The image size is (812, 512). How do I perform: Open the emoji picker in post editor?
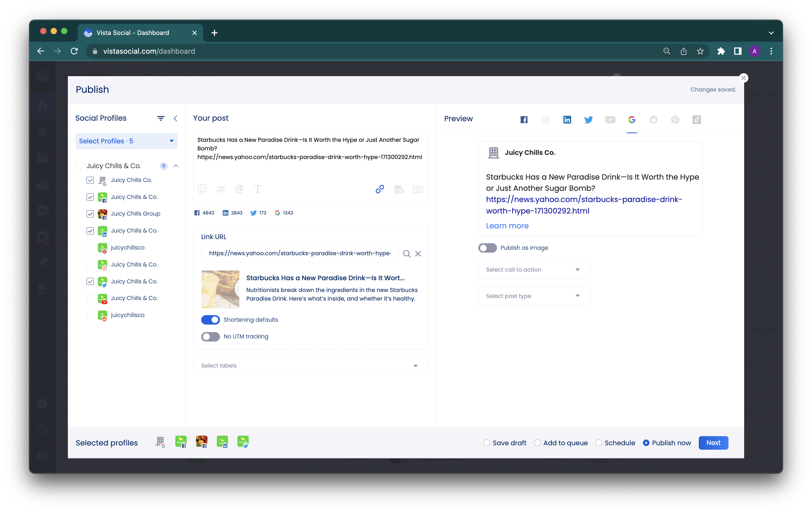click(202, 189)
